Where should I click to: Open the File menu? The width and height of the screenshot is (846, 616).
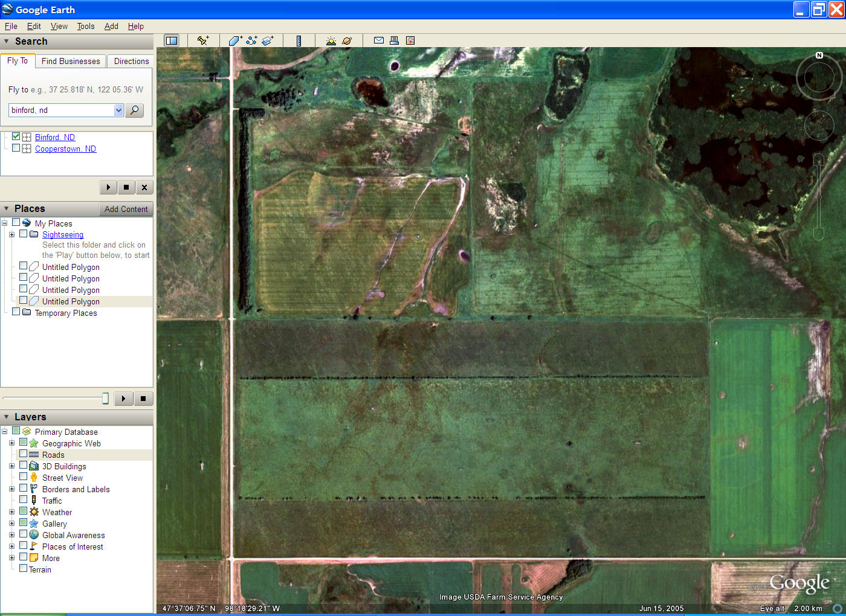tap(11, 26)
